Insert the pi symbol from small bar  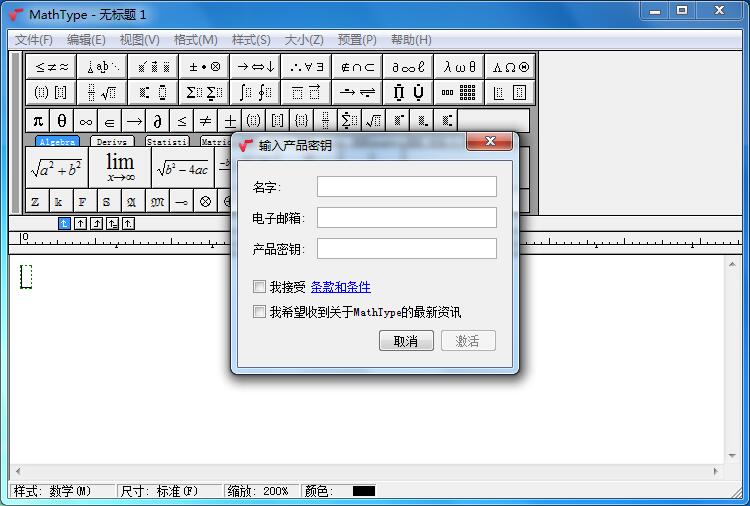pyautogui.click(x=38, y=121)
